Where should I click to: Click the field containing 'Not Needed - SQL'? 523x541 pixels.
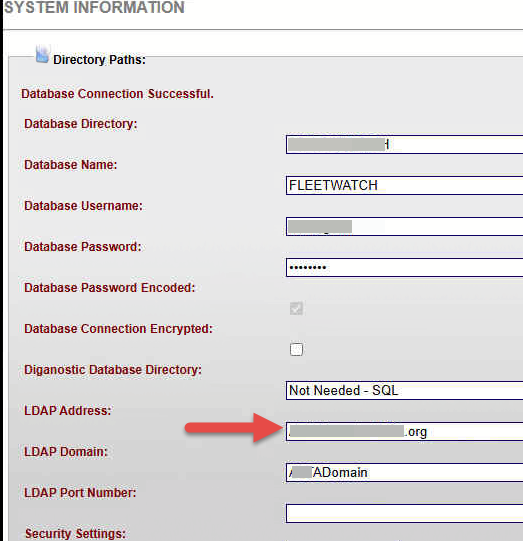coord(404,391)
